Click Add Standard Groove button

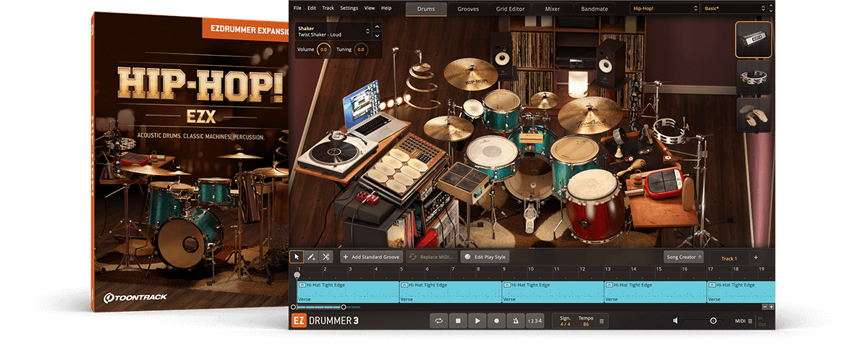[371, 256]
